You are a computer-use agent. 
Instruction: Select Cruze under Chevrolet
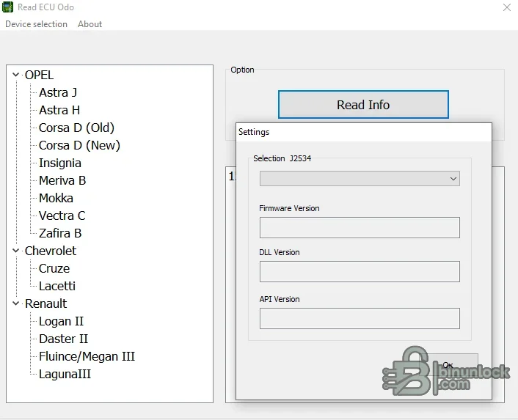pyautogui.click(x=54, y=268)
